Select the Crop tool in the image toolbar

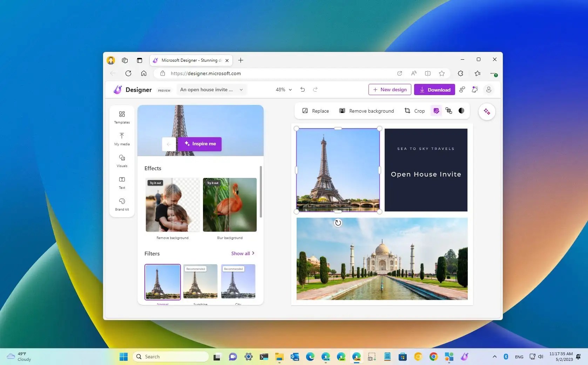414,111
